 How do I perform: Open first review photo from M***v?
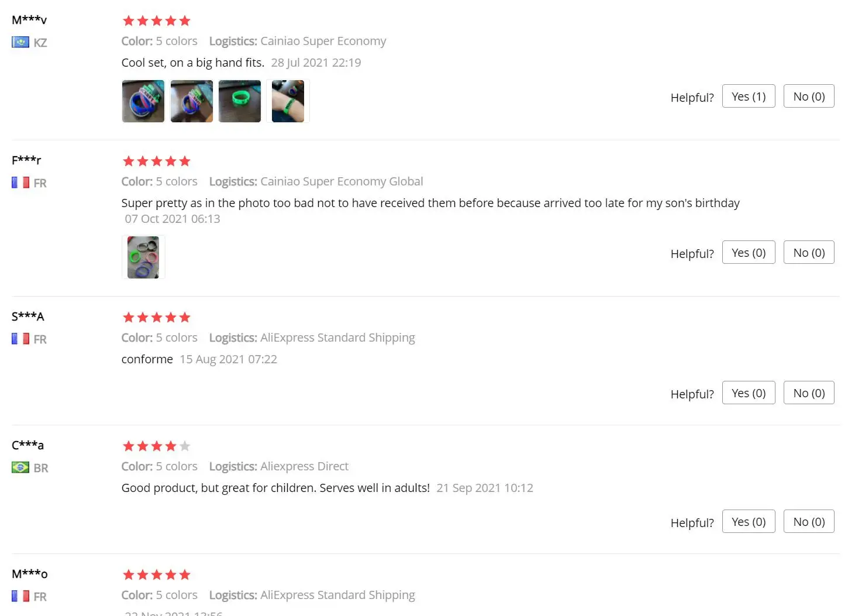[143, 101]
